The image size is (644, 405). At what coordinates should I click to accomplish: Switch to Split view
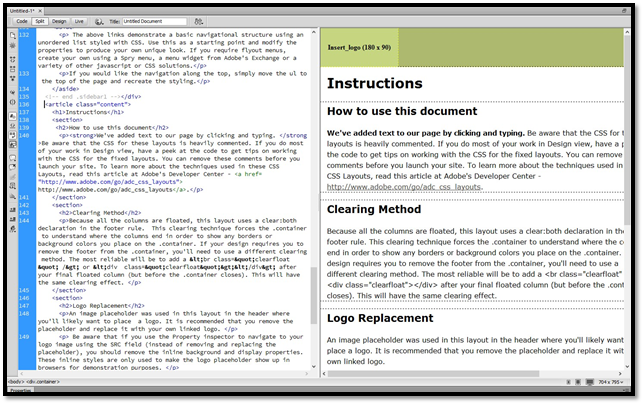point(39,21)
